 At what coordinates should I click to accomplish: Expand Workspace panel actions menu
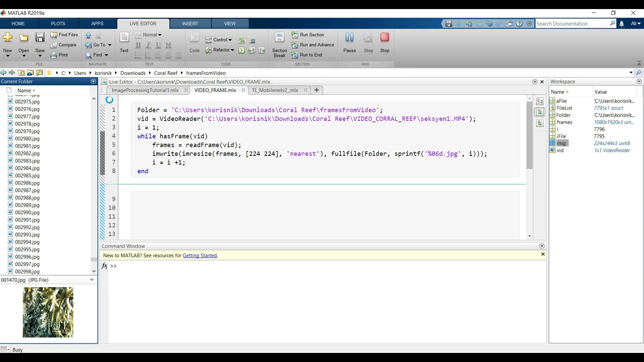[x=639, y=81]
